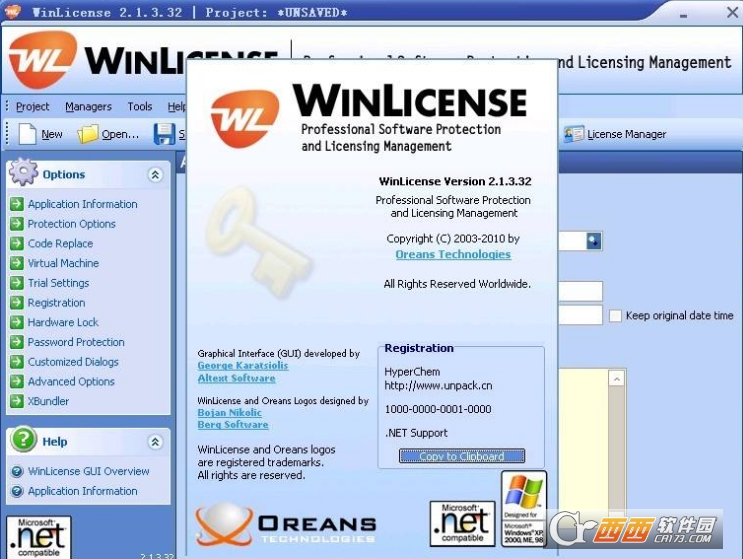The width and height of the screenshot is (743, 559).
Task: Open the Managers menu
Action: point(88,107)
